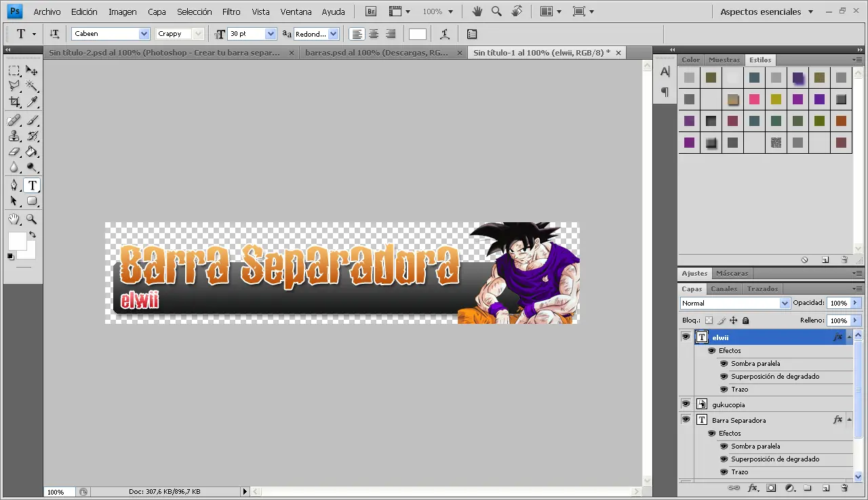The width and height of the screenshot is (868, 500).
Task: Align text to center
Action: (374, 34)
